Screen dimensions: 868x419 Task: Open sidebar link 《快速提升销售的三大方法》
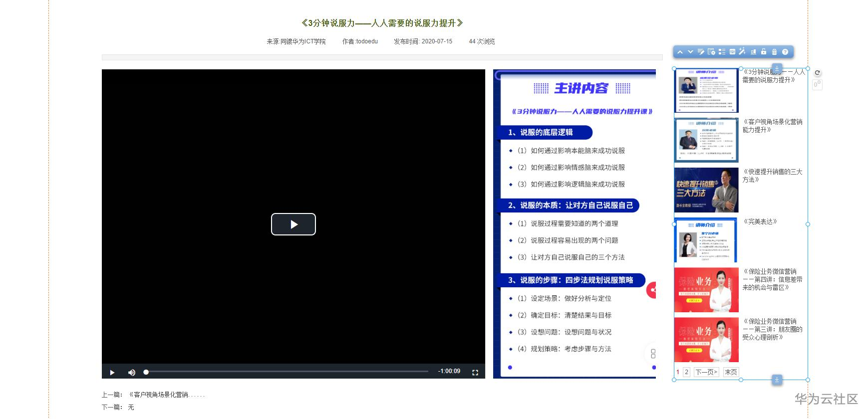[772, 176]
